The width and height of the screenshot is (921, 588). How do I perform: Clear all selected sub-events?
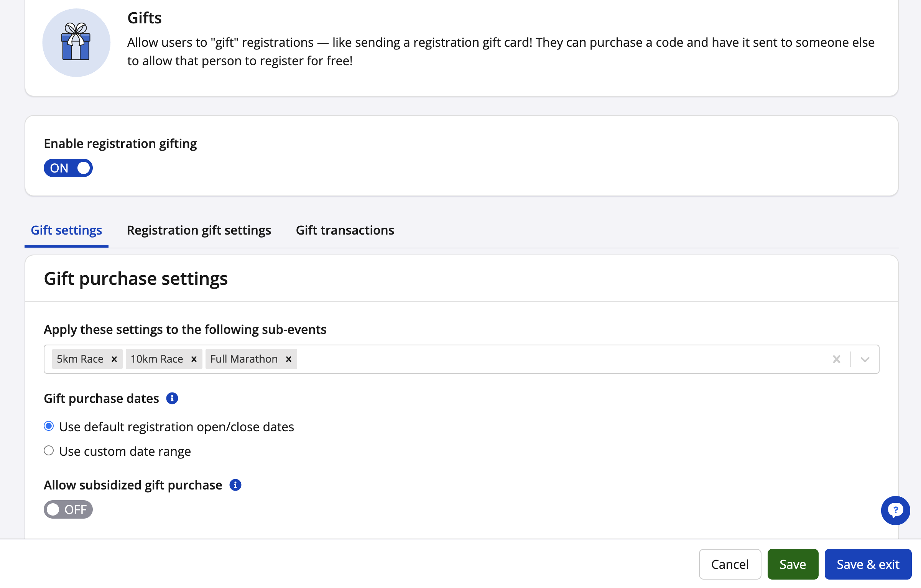[837, 359]
